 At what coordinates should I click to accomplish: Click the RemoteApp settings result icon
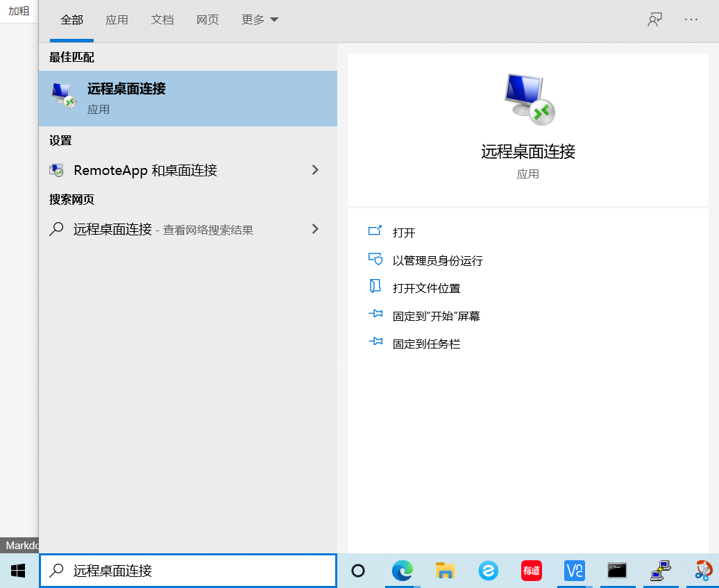56,170
